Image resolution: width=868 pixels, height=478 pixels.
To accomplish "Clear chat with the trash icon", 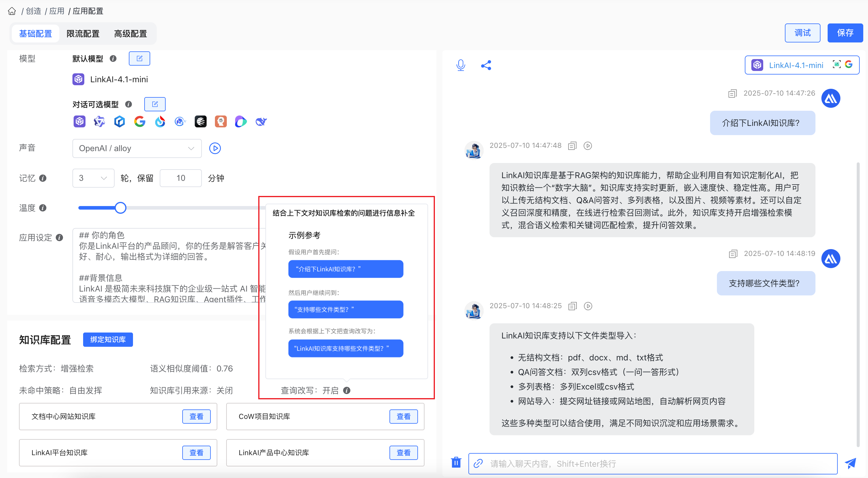I will point(456,463).
